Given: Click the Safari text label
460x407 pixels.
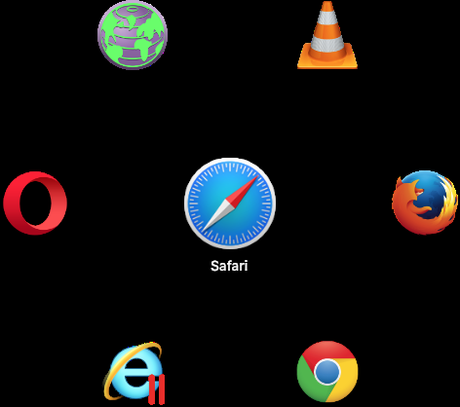Looking at the screenshot, I should pos(229,266).
